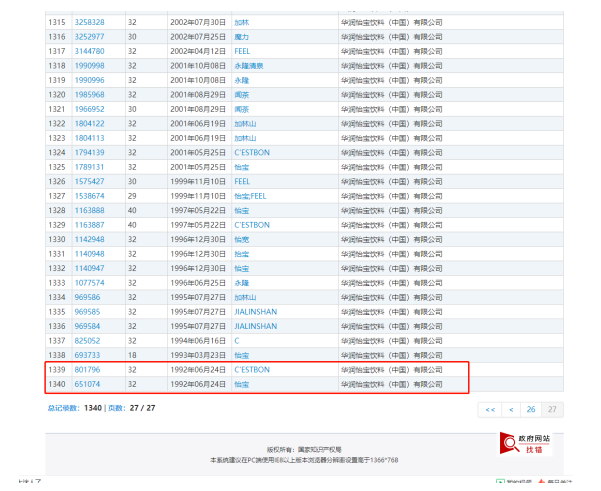The width and height of the screenshot is (601, 491).
Task: Go to previous page with < button
Action: coord(511,409)
